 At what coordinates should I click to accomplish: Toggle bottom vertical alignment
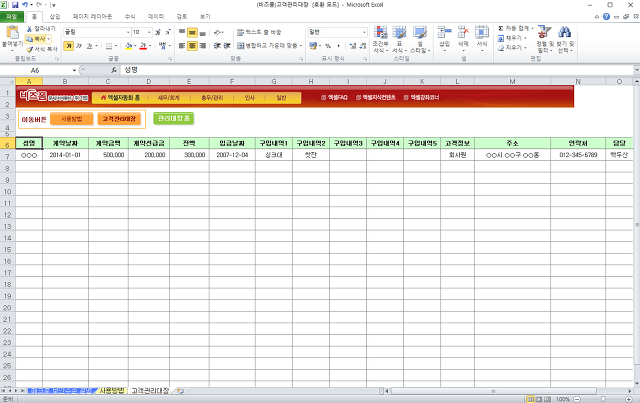[202, 32]
